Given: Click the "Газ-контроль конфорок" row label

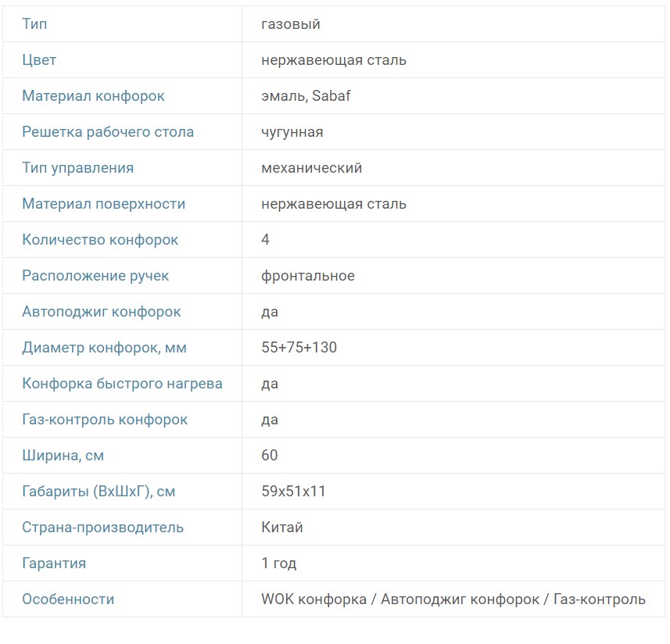Looking at the screenshot, I should tap(105, 420).
